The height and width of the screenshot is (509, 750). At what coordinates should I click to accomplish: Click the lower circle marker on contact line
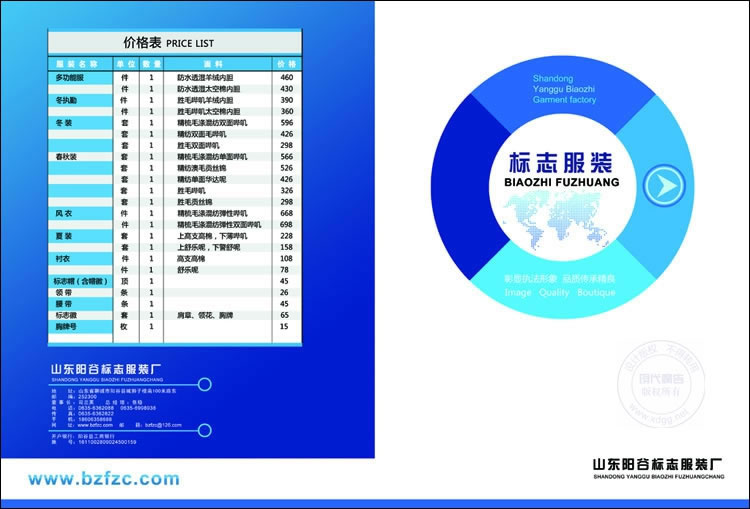pos(204,430)
